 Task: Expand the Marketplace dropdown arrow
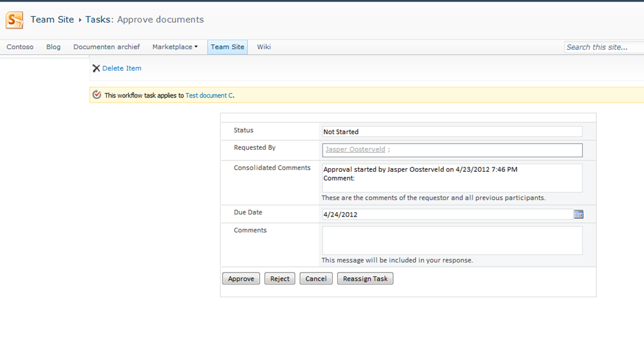tap(196, 47)
